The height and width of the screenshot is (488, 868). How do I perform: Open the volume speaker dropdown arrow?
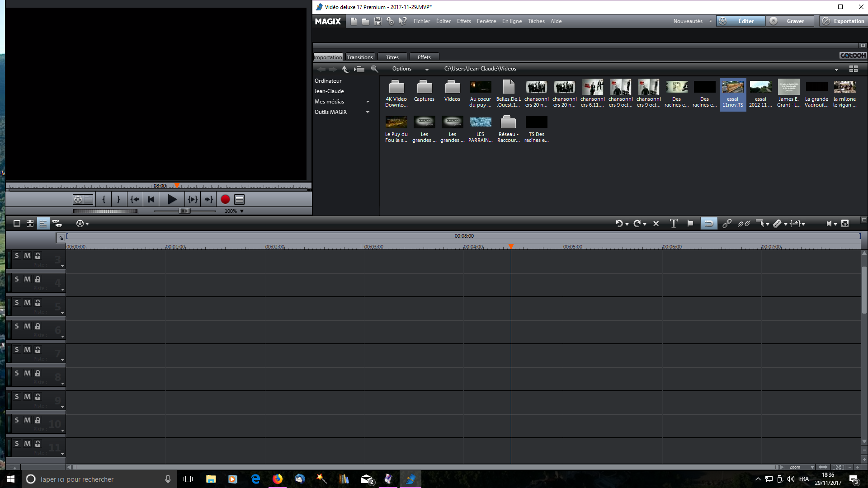click(x=835, y=224)
